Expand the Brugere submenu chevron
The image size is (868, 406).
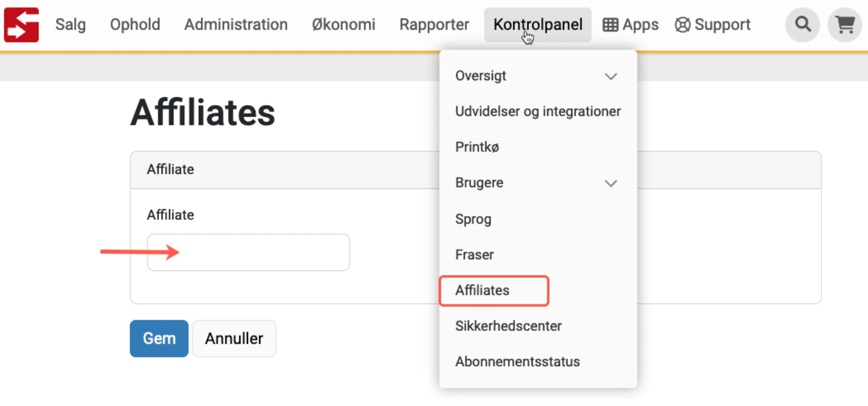click(611, 183)
